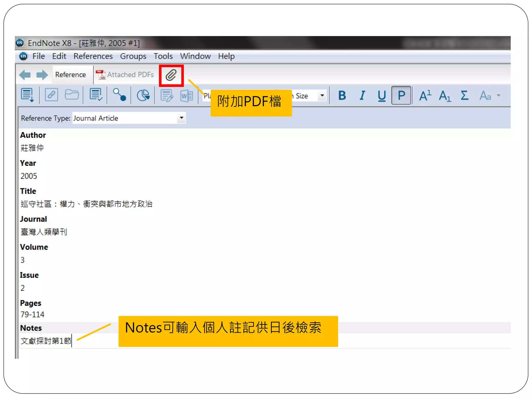Click the EndNote title bar icon
The height and width of the screenshot is (399, 532).
point(20,43)
